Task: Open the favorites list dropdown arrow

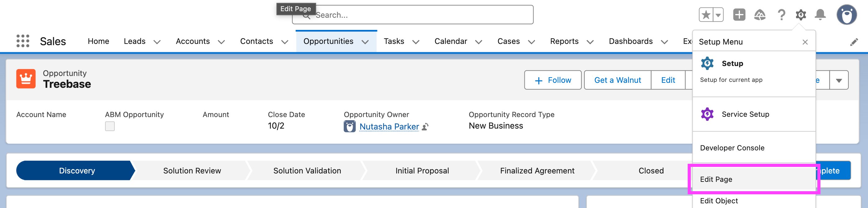Action: tap(718, 15)
